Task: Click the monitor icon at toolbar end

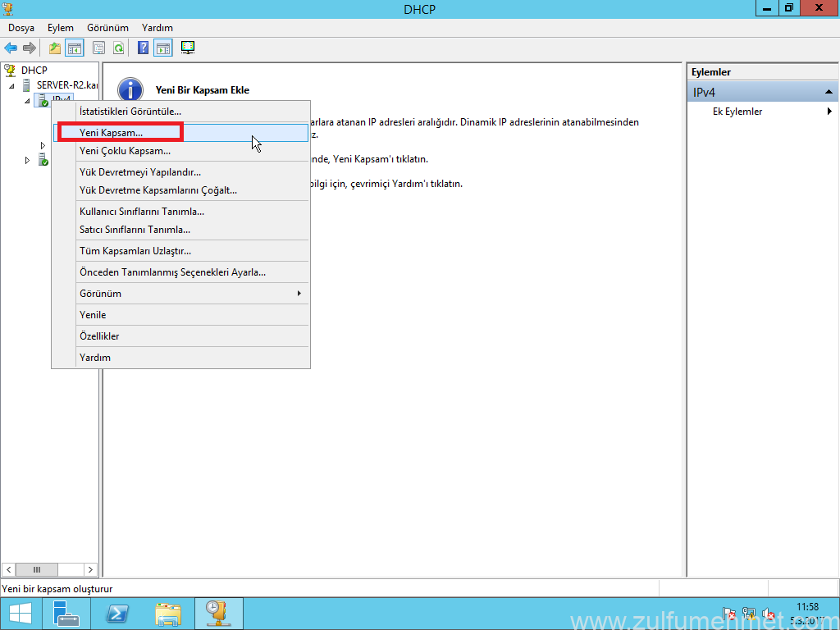Action: tap(188, 48)
